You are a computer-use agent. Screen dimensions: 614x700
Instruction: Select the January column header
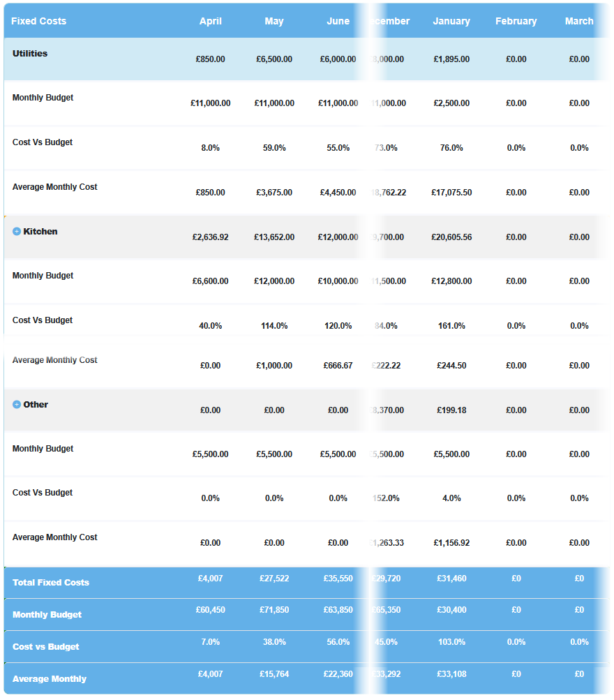(451, 21)
